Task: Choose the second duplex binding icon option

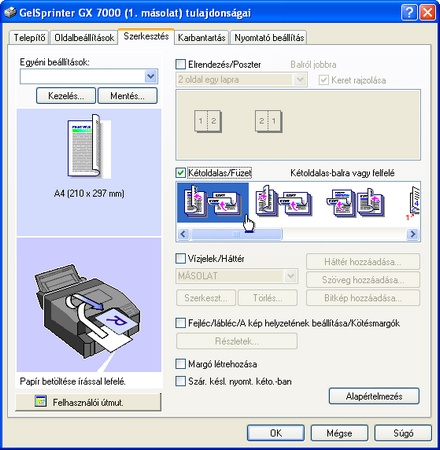Action: pyautogui.click(x=284, y=202)
